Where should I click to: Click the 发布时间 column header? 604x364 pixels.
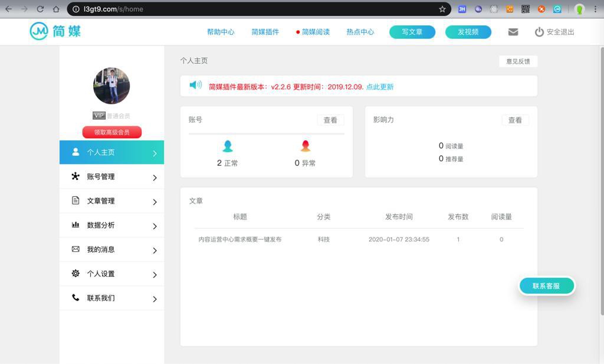(399, 217)
